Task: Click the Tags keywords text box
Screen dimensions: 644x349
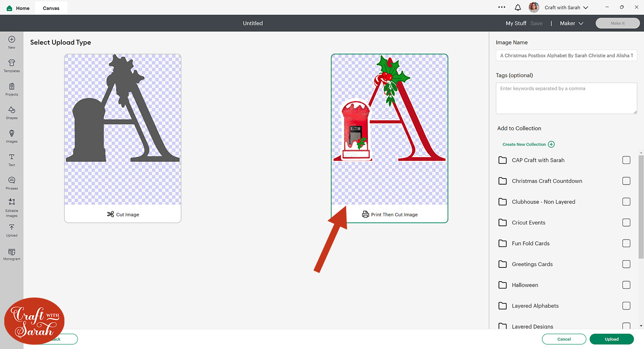Action: point(566,98)
